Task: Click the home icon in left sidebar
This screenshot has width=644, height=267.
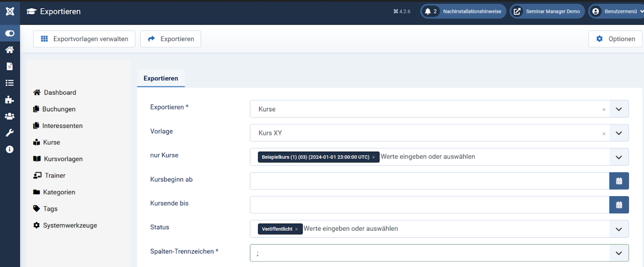Action: [10, 50]
